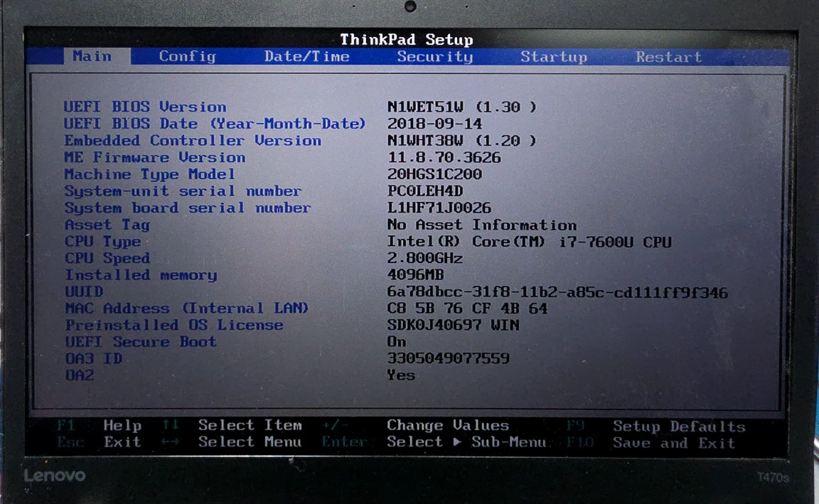Click System board serial number label

tap(188, 208)
